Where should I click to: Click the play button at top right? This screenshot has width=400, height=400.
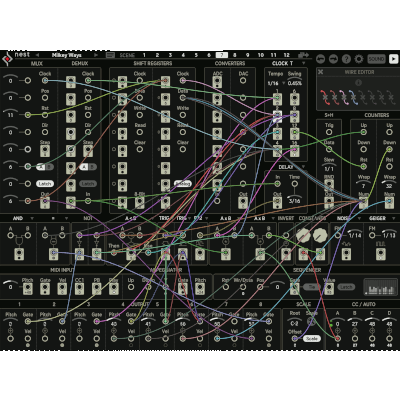(x=394, y=59)
